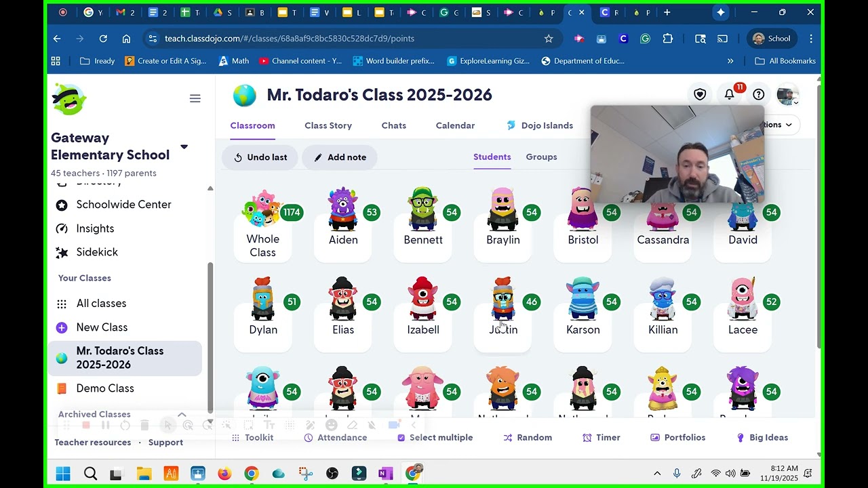The width and height of the screenshot is (868, 488).
Task: Collapse the Archived Classes section
Action: point(182,414)
